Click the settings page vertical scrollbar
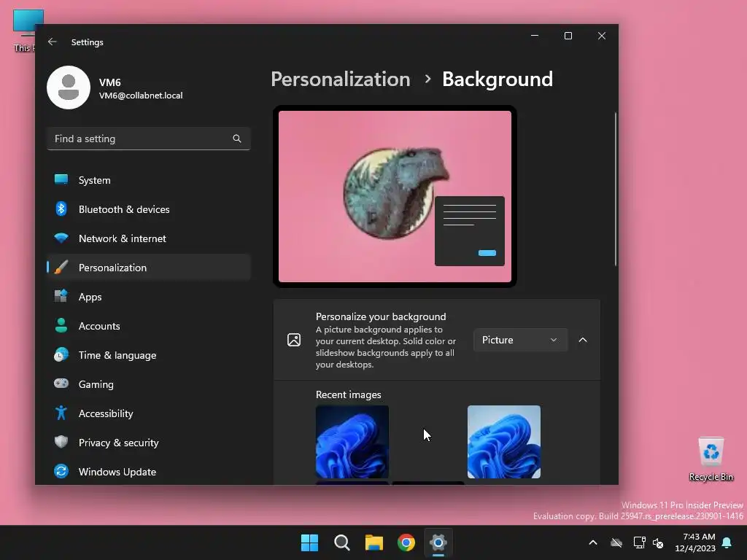 [616, 189]
